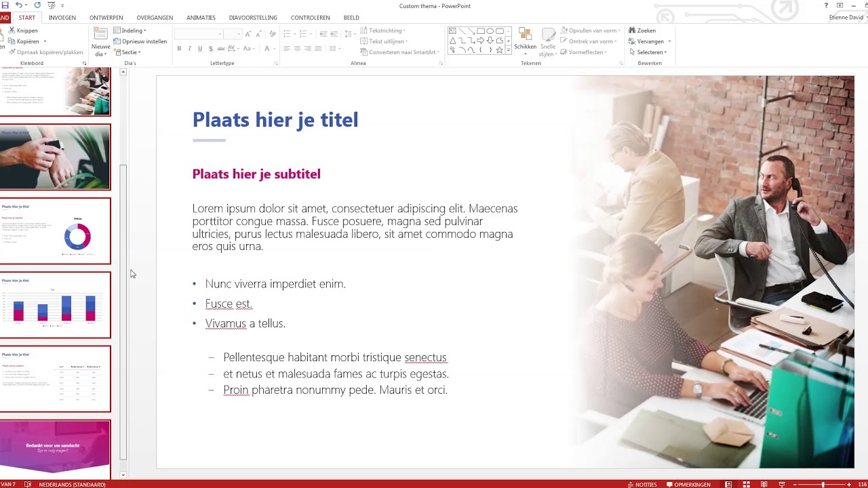Open the DIAVOORSTELLING tab
Image resolution: width=868 pixels, height=488 pixels.
coord(253,18)
